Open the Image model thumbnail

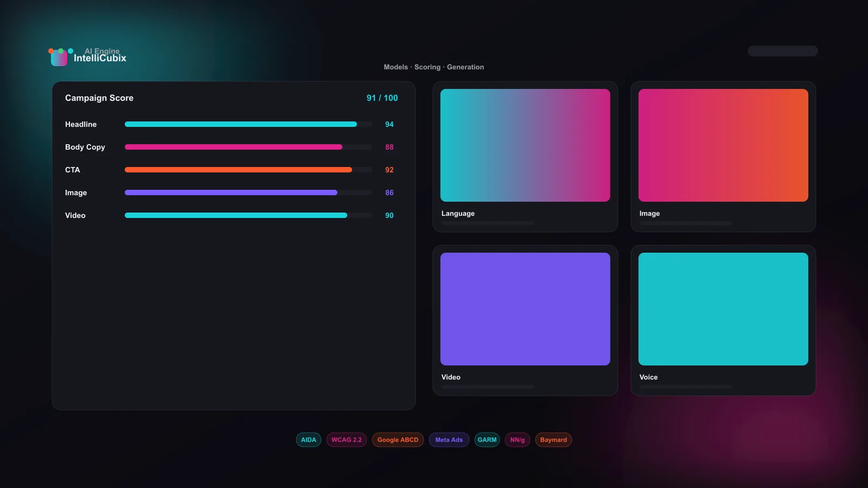pyautogui.click(x=723, y=145)
